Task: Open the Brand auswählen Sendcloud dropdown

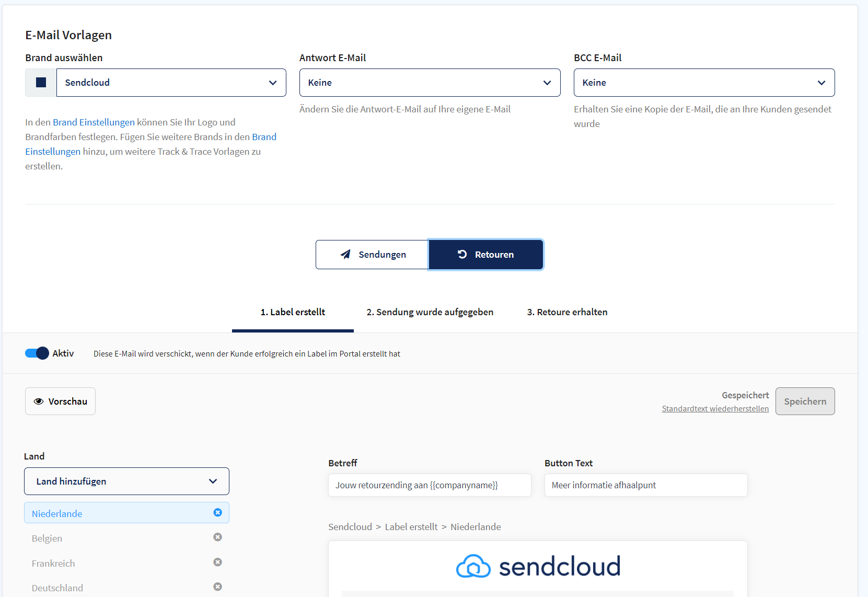Action: click(171, 83)
